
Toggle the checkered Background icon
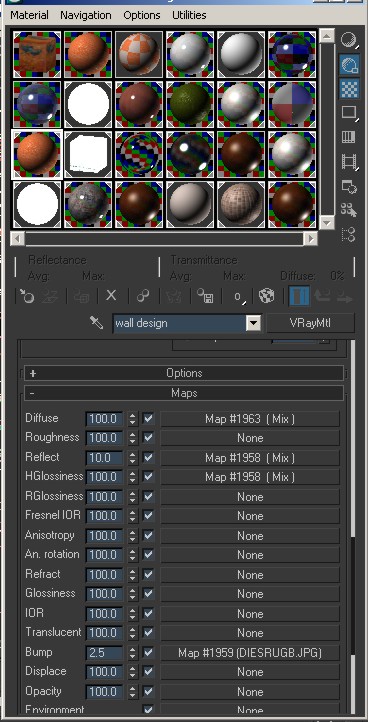[349, 88]
